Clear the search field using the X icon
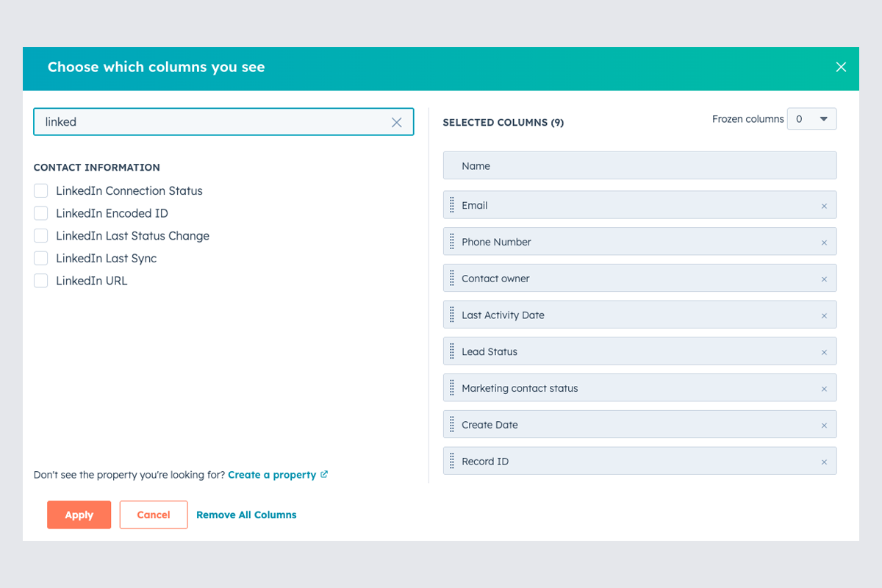The width and height of the screenshot is (882, 588). [396, 122]
